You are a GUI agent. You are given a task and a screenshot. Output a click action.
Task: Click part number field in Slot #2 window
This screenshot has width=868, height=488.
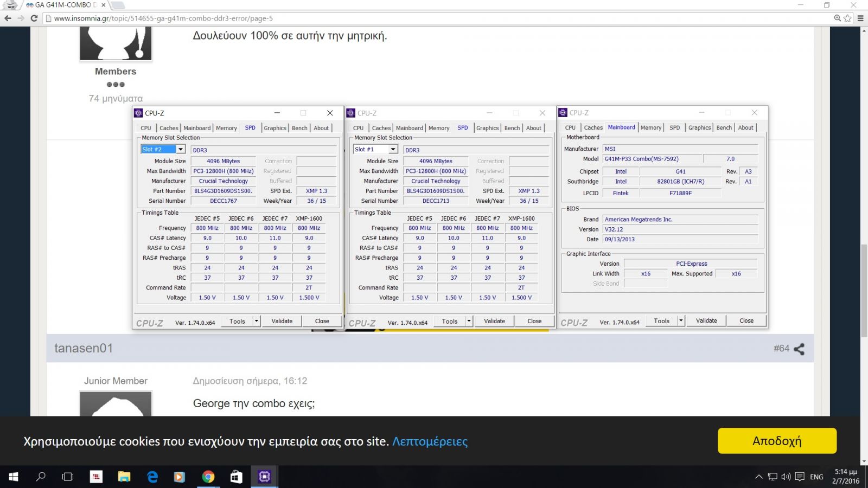[223, 191]
